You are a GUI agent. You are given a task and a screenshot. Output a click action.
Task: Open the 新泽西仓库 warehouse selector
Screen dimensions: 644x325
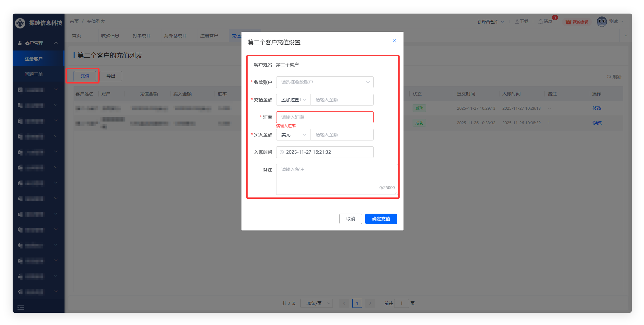point(490,22)
